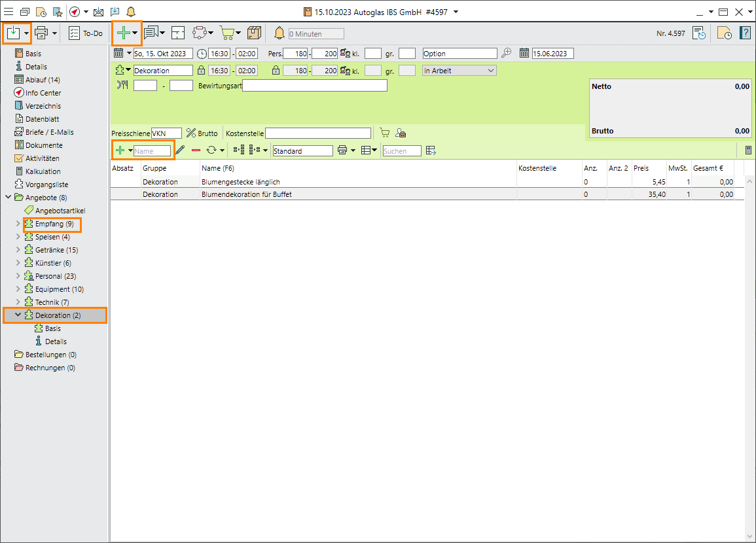Click the package box icon in toolbar
This screenshot has width=756, height=543.
pyautogui.click(x=255, y=33)
